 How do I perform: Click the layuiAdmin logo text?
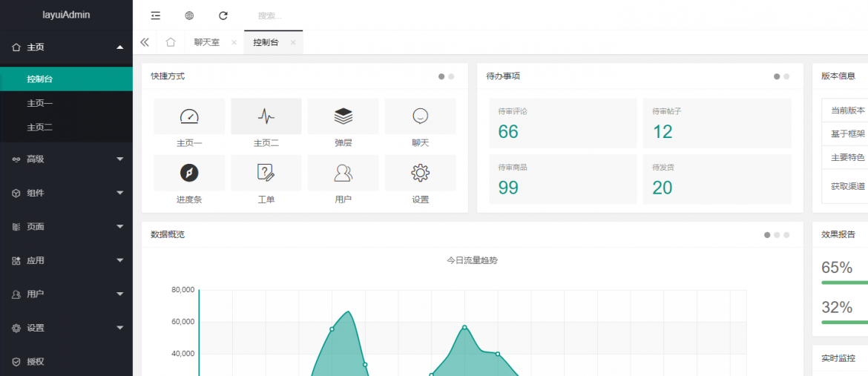[67, 15]
